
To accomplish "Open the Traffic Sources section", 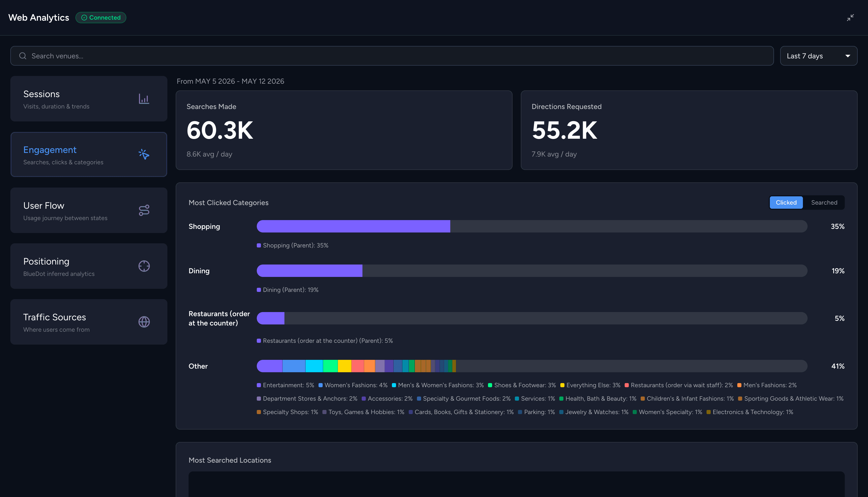I will pos(89,322).
